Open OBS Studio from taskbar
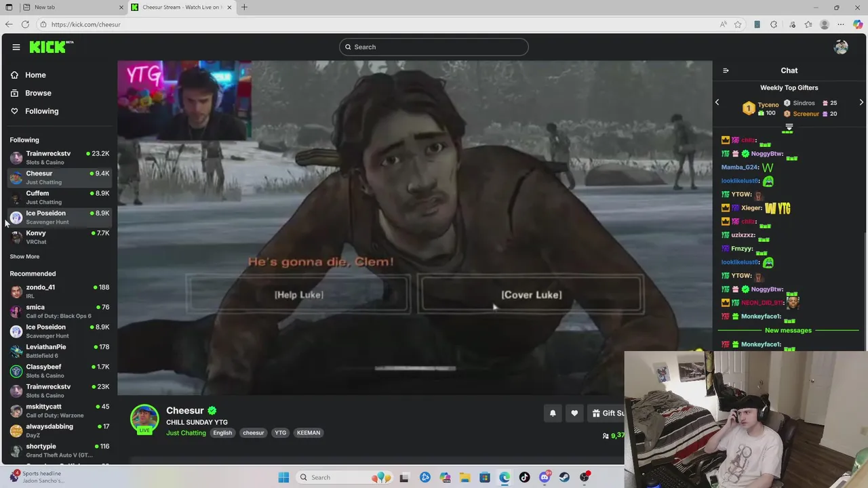 tap(585, 477)
